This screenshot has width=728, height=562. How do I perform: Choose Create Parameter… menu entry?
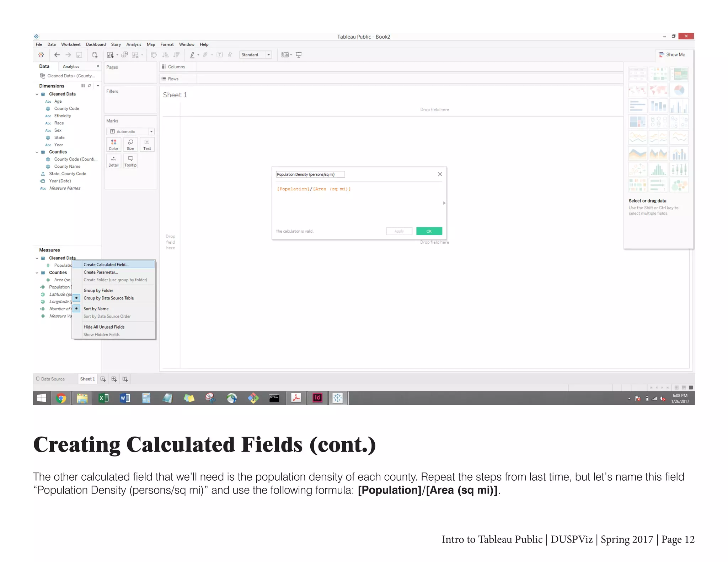coord(101,272)
